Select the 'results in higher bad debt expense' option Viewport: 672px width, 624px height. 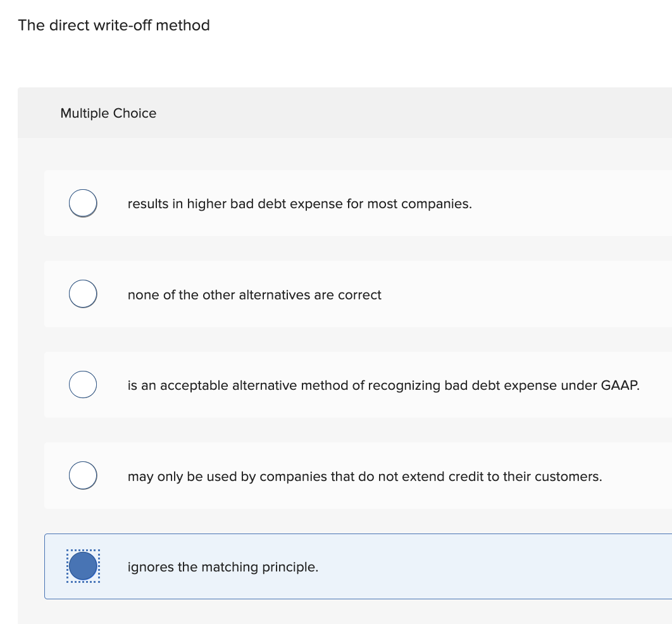[x=82, y=203]
